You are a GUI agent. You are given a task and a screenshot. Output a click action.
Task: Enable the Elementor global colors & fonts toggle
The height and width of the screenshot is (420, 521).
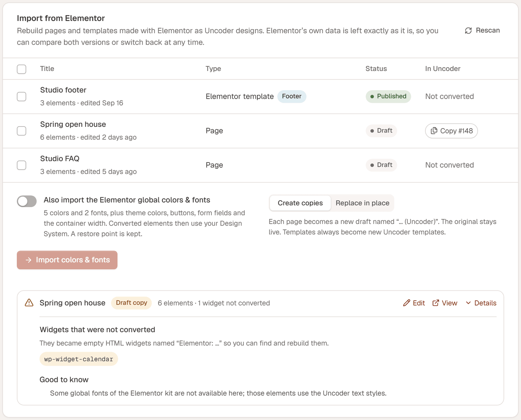click(x=27, y=201)
